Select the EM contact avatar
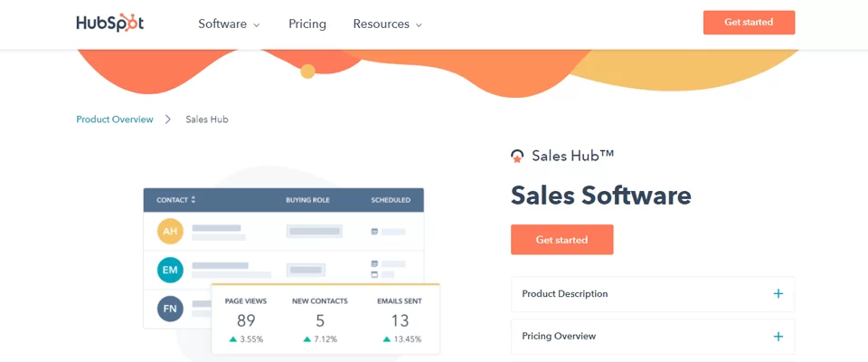 [x=170, y=270]
